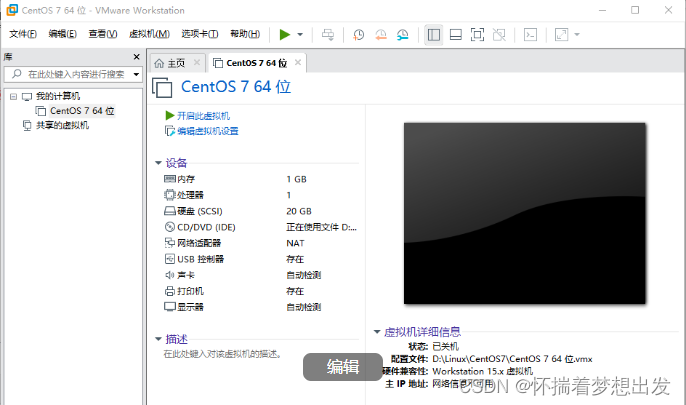Collapse the 我的计算机 tree node

14,96
